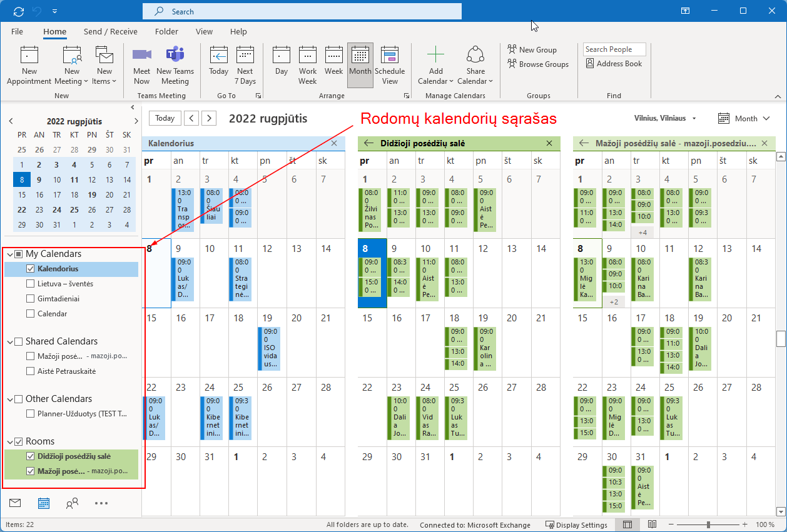Collapse the My Calendars group

(10, 254)
